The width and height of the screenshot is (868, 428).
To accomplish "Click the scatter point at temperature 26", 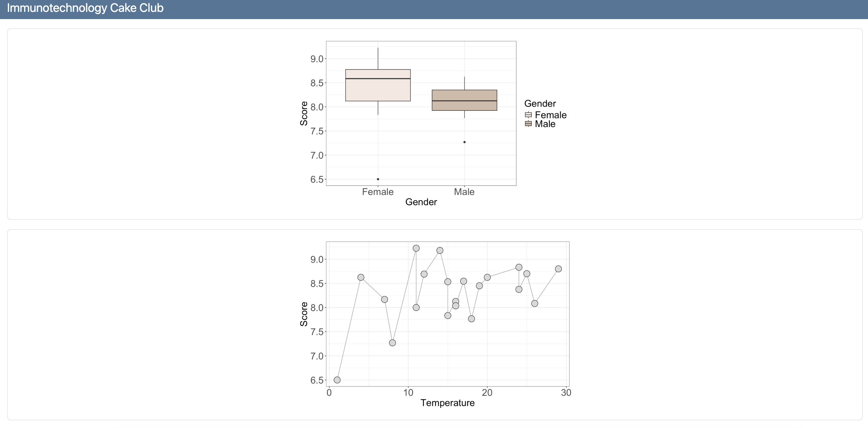I will coord(535,303).
